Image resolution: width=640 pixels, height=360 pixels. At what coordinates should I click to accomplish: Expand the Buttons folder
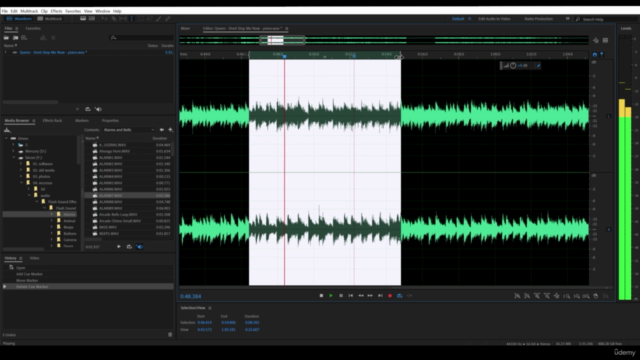51,233
